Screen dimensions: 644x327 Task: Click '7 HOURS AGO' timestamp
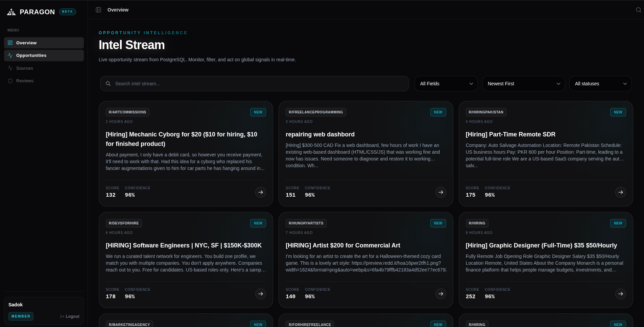[x=299, y=233]
